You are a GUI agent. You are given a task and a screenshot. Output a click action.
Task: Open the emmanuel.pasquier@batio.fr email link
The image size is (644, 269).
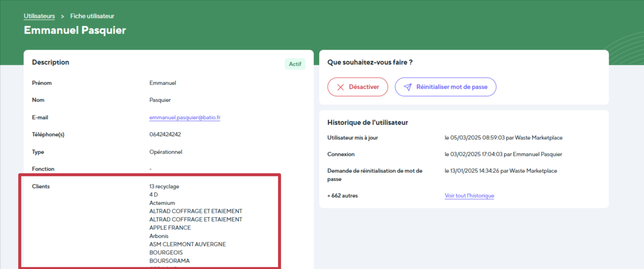(185, 118)
